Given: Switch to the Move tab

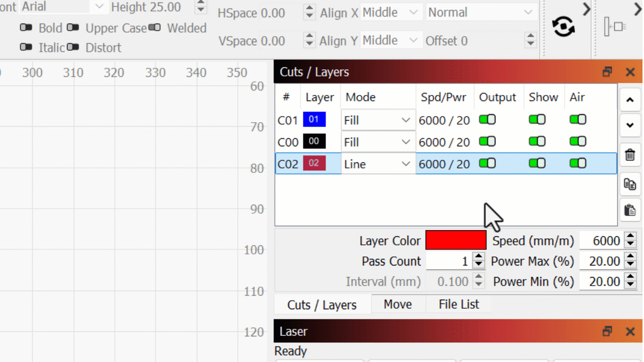Looking at the screenshot, I should click(397, 304).
